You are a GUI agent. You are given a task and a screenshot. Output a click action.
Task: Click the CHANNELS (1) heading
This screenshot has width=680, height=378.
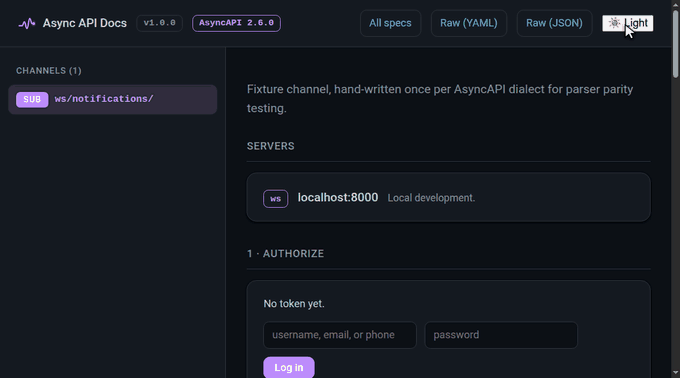pos(49,71)
